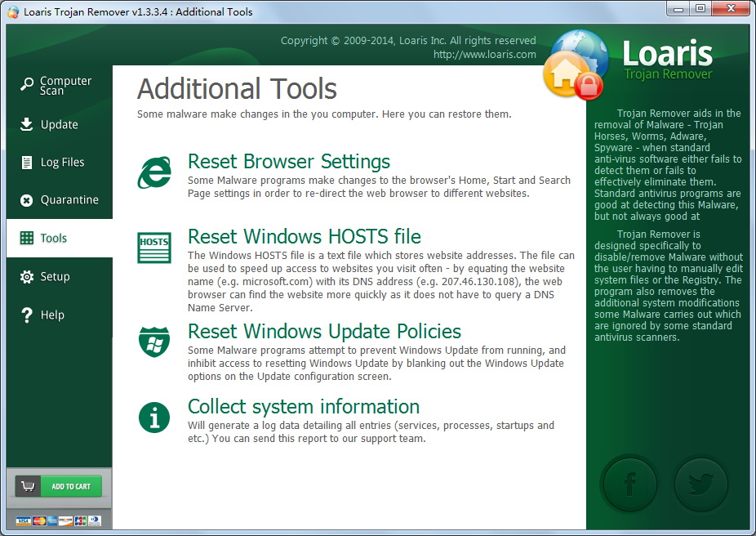This screenshot has width=756, height=536.
Task: Open the Update section
Action: pos(60,124)
